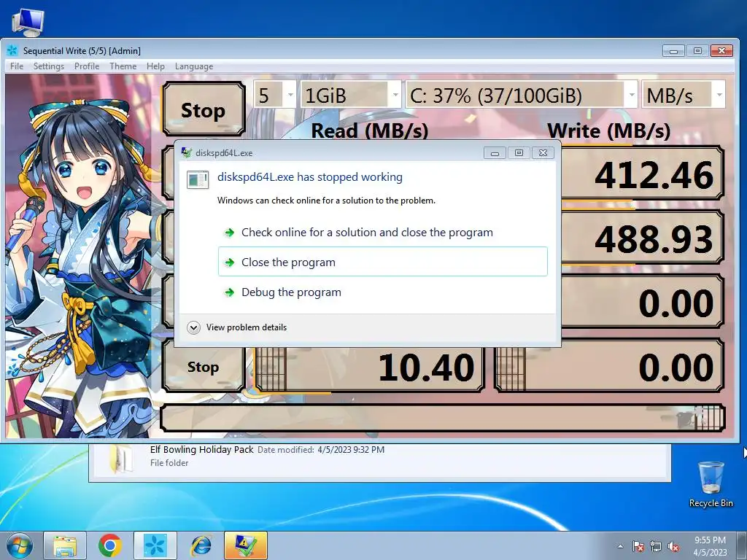The width and height of the screenshot is (747, 560).
Task: Switch to the crash dialog taskbar button
Action: [246, 545]
